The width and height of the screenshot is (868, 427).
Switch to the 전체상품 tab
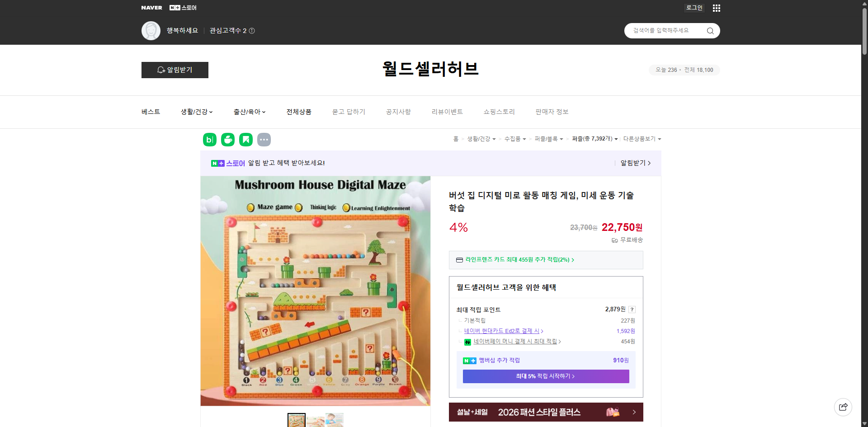(x=299, y=112)
